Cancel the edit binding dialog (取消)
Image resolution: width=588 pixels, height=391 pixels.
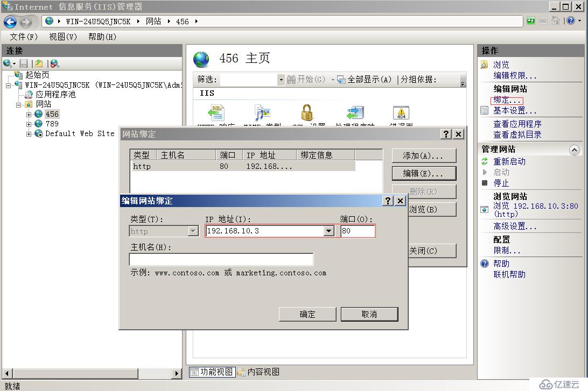click(369, 314)
